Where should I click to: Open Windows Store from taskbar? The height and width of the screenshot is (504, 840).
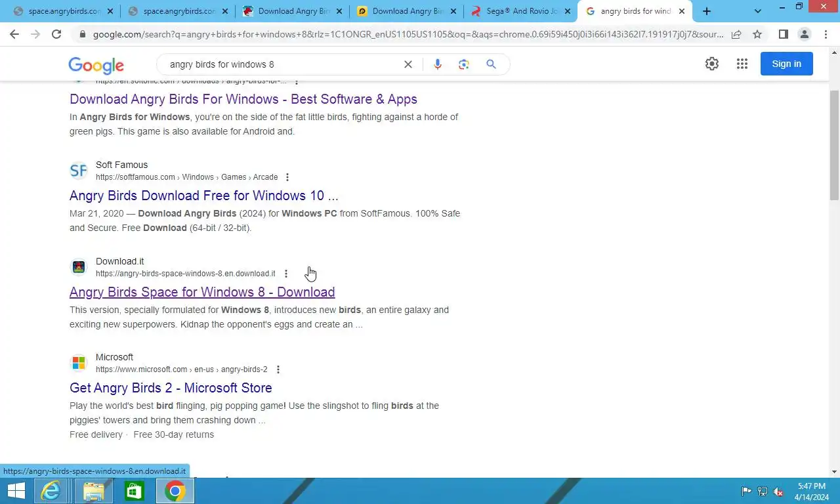135,491
